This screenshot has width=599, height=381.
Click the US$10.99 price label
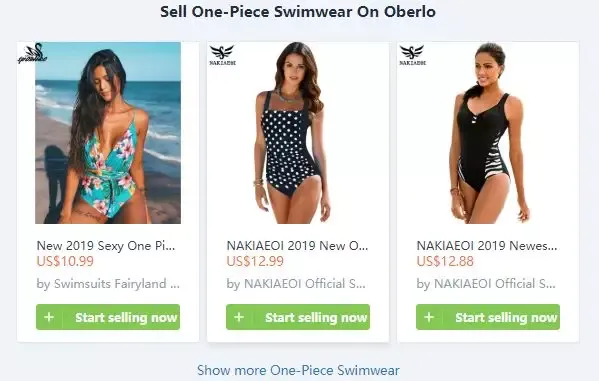(x=65, y=261)
